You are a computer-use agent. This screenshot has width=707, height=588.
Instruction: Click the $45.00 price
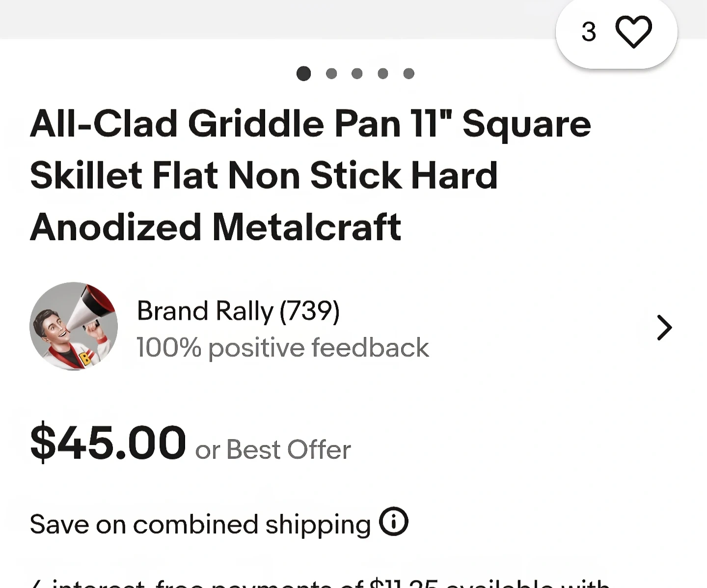click(x=108, y=443)
